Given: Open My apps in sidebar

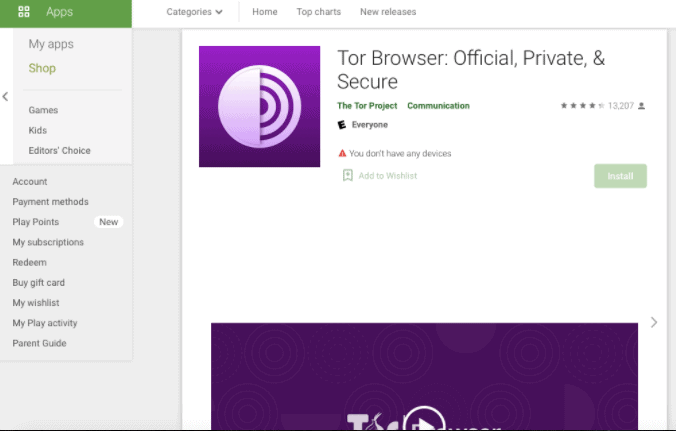Looking at the screenshot, I should 51,44.
